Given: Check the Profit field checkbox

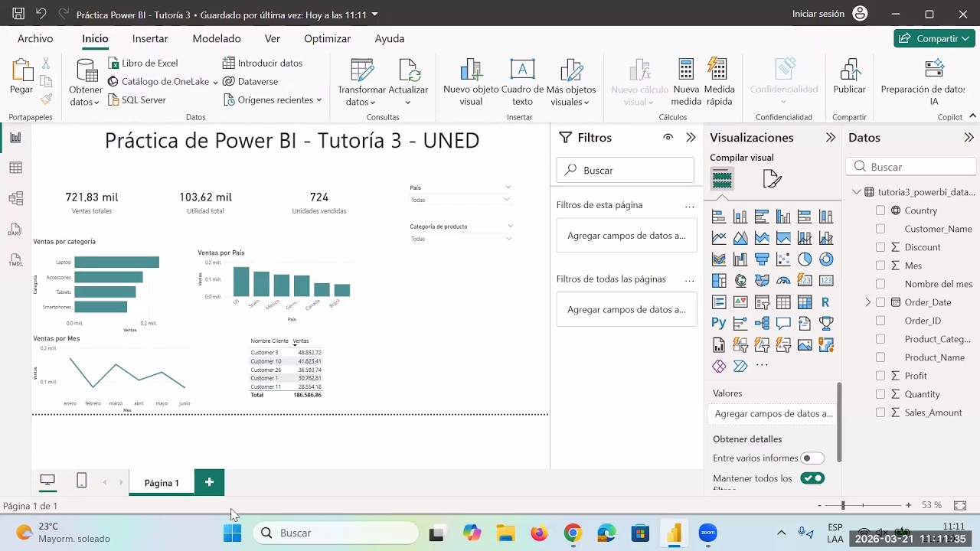Looking at the screenshot, I should 880,376.
